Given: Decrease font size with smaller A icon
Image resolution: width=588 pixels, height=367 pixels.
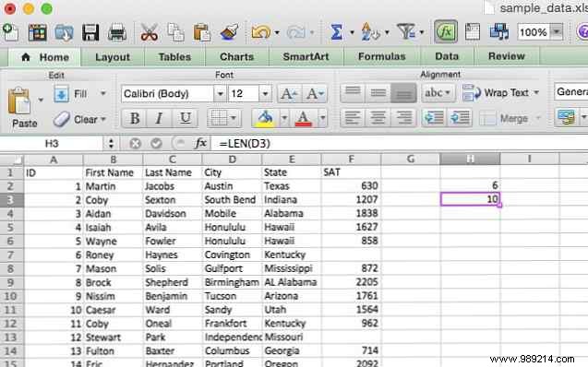Looking at the screenshot, I should [x=315, y=94].
